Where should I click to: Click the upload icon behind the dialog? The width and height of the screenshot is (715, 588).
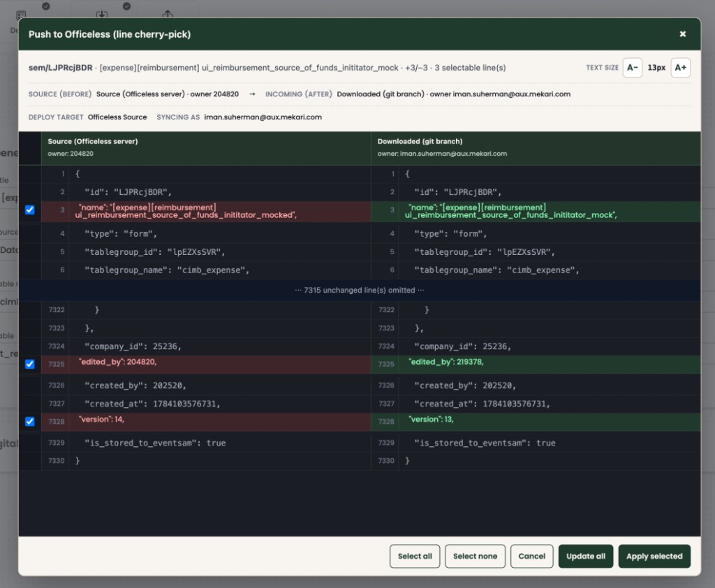coord(168,14)
